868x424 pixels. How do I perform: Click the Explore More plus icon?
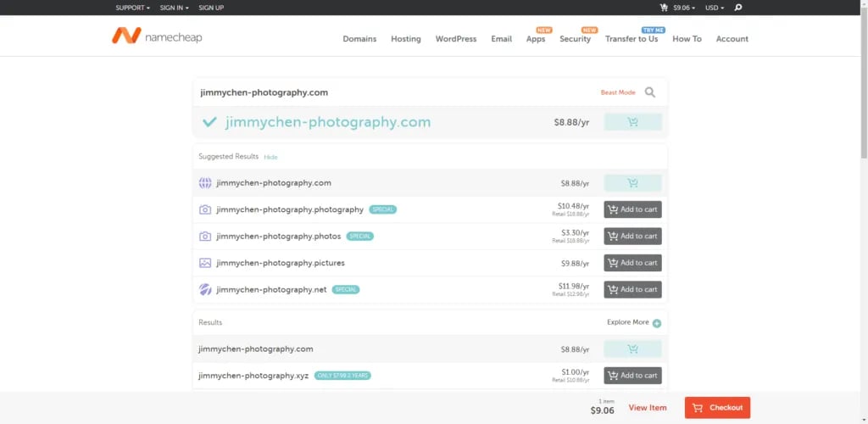(657, 323)
